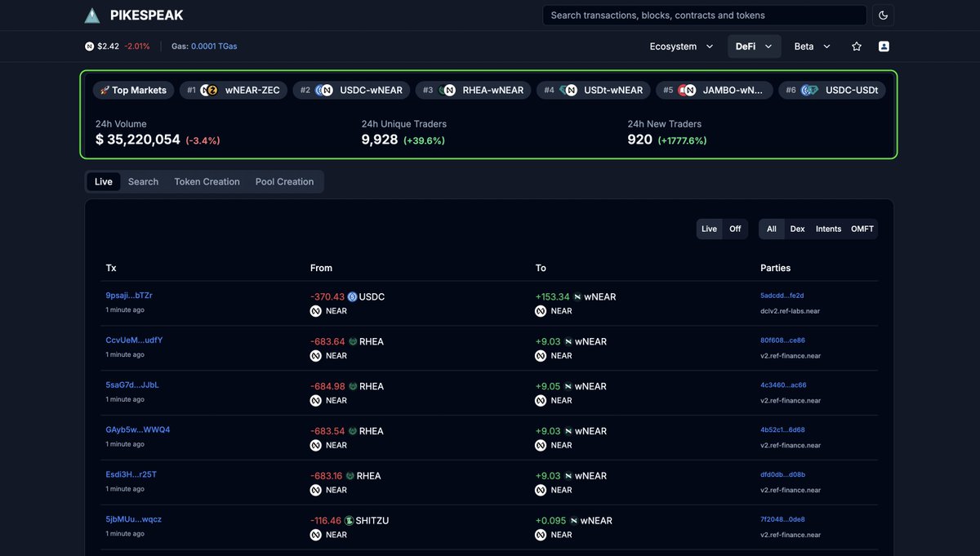Click the RHEA token icon in CcvUeM row
The image size is (980, 556).
click(353, 342)
